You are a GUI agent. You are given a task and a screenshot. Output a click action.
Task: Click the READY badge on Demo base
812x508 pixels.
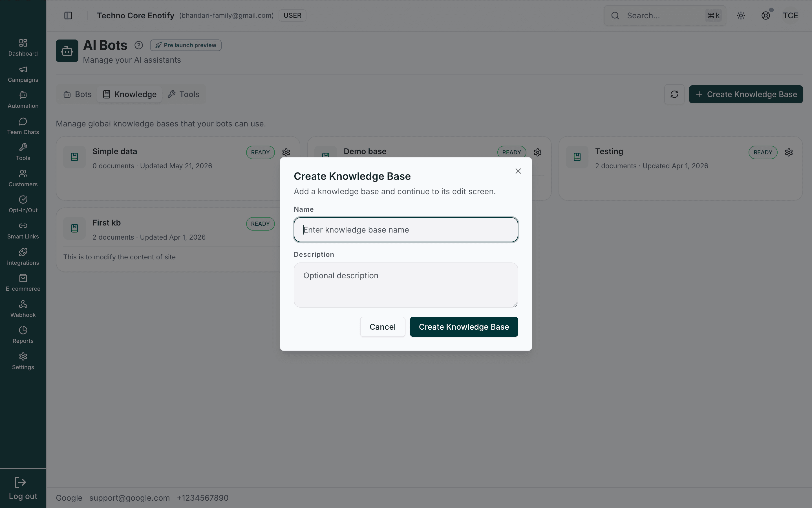click(511, 152)
